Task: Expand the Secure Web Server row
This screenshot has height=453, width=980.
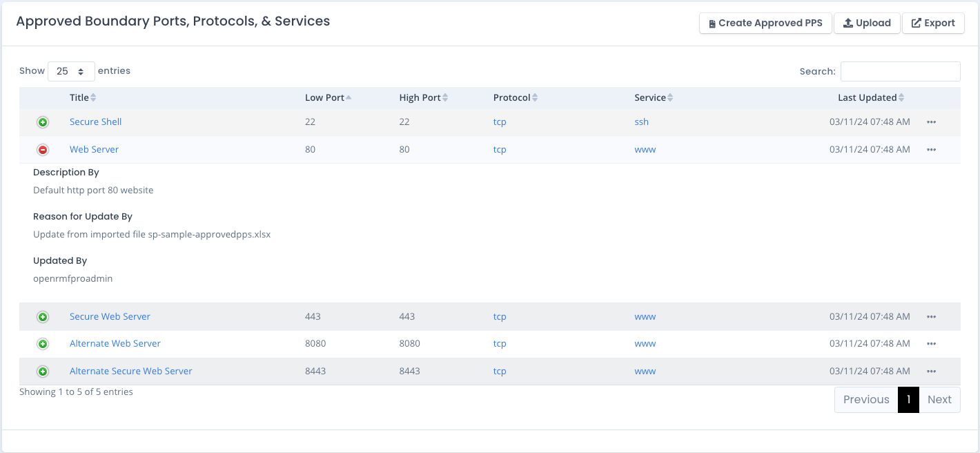Action: pos(43,317)
